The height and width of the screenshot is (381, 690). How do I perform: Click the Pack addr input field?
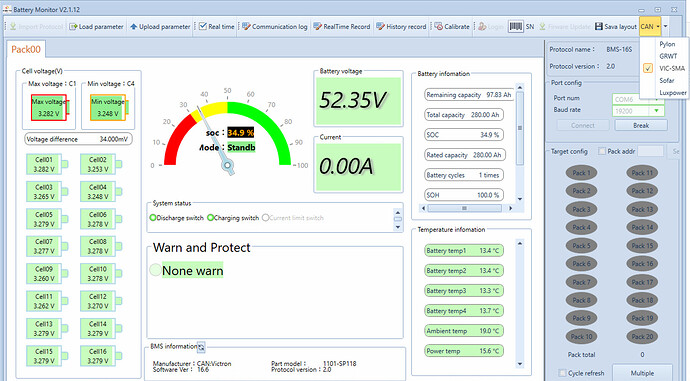[650, 151]
